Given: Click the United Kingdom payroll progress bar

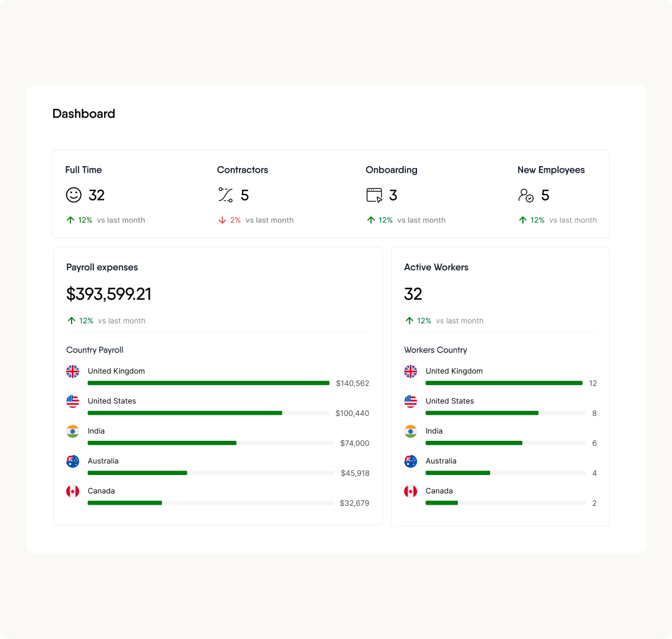Looking at the screenshot, I should tap(208, 383).
